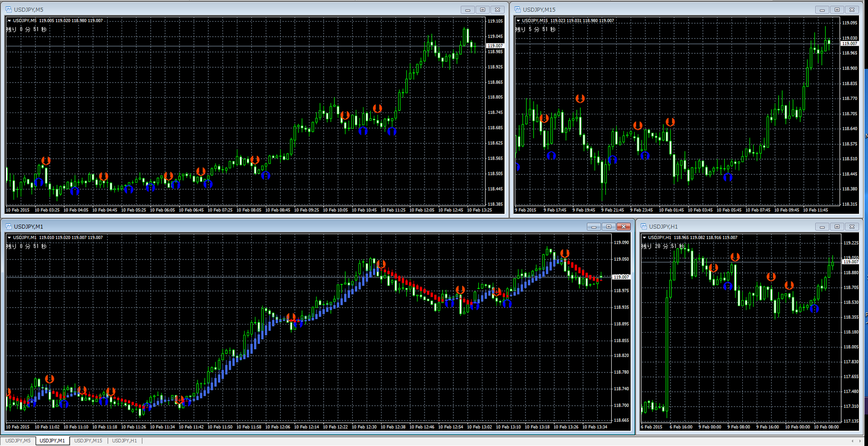This screenshot has height=446, width=868.
Task: Switch to the USDJPY,M5 tab
Action: (x=18, y=441)
